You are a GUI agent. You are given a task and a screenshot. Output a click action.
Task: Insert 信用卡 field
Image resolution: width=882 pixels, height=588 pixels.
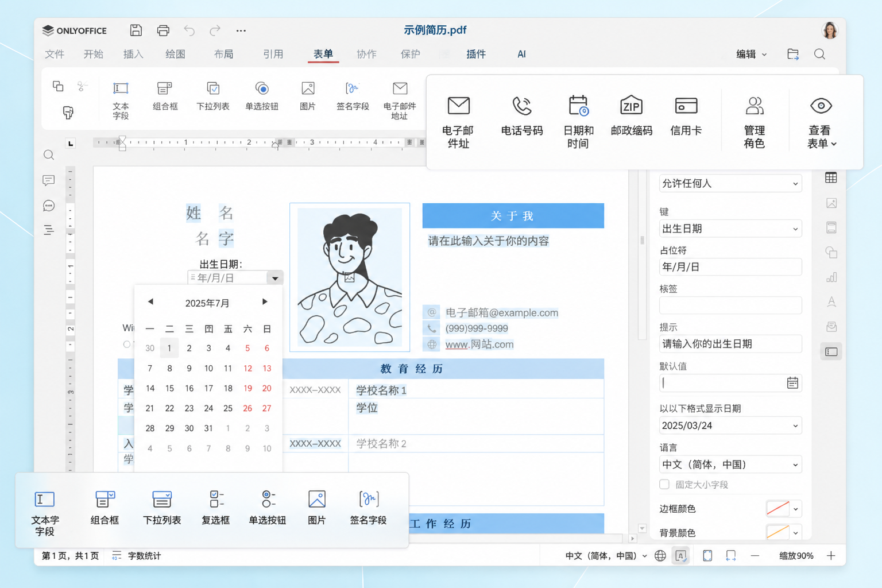[686, 116]
